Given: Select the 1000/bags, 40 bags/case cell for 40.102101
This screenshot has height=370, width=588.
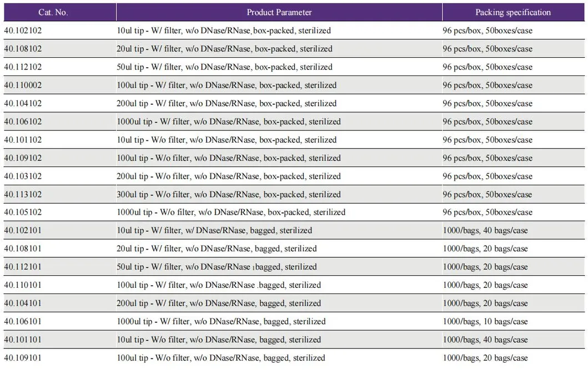Looking at the screenshot, I should [485, 231].
